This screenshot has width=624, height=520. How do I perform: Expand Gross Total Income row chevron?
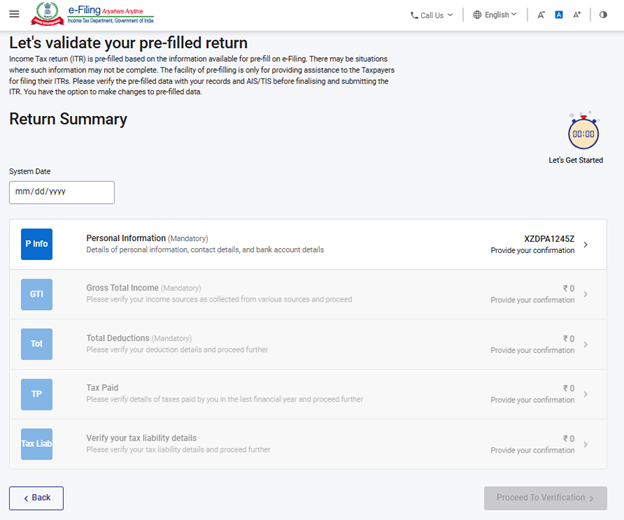(585, 294)
